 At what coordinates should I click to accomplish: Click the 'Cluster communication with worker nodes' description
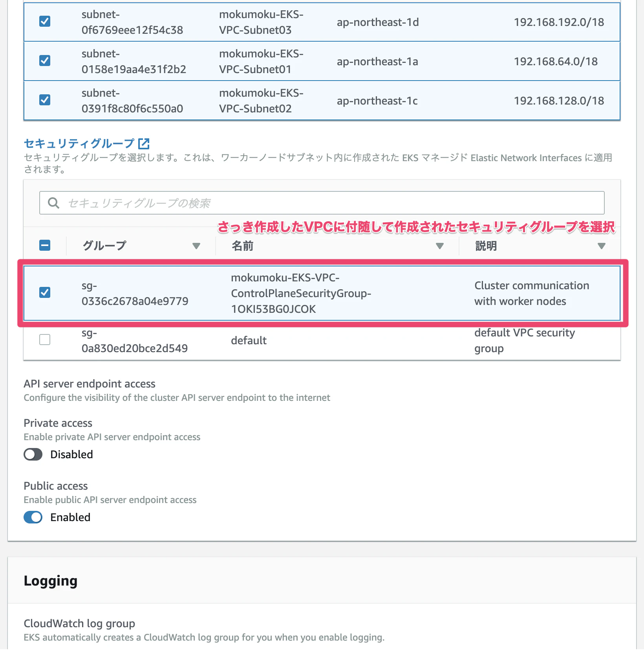coord(532,293)
